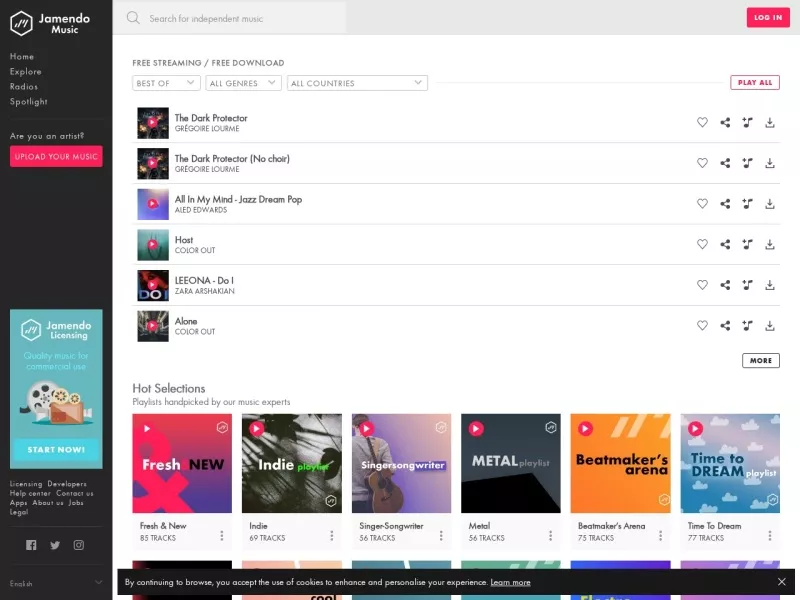
Task: Like the Alone track
Action: 702,326
